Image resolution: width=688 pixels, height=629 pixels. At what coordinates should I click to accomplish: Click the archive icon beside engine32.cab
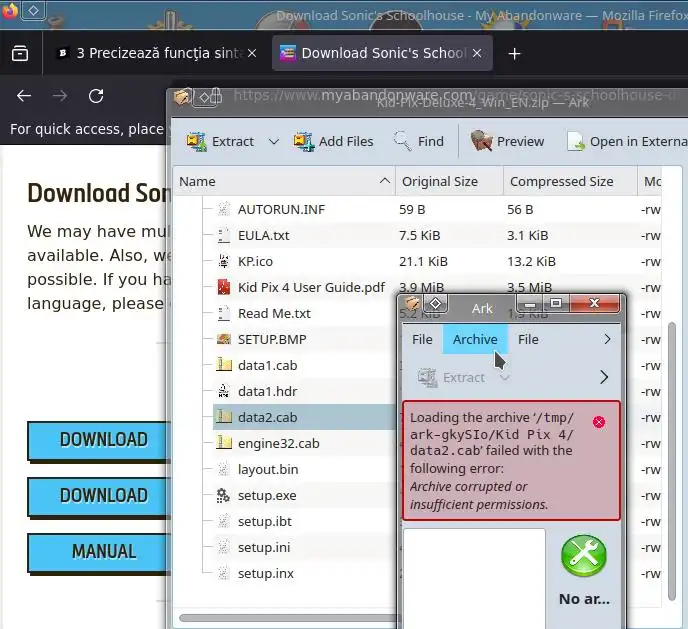224,443
